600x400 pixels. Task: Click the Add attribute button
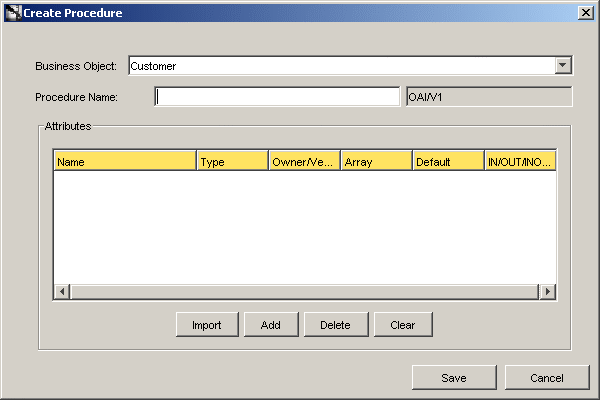[271, 325]
